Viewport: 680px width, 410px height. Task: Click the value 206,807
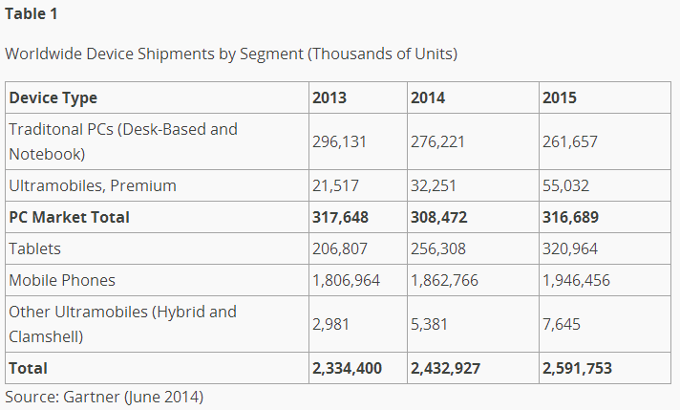[x=340, y=249]
